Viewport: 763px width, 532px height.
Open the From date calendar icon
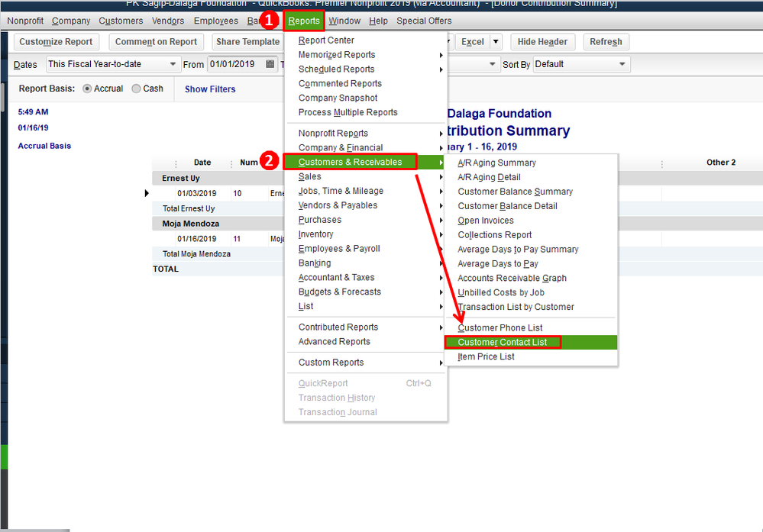270,64
